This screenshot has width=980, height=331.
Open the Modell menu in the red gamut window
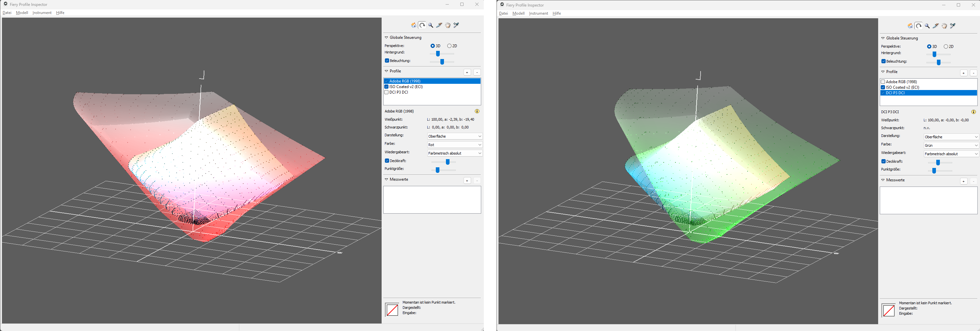click(x=22, y=13)
